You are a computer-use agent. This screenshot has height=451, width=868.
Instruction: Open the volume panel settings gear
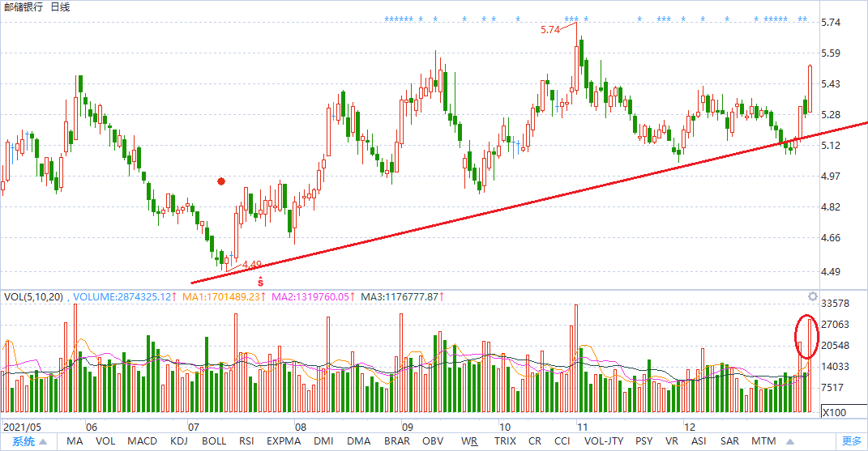tap(812, 296)
